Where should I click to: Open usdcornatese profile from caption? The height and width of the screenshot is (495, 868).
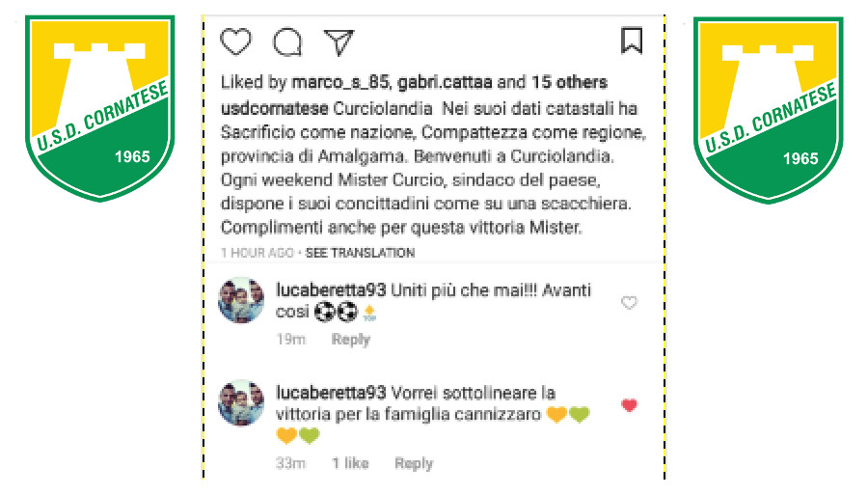tap(275, 108)
